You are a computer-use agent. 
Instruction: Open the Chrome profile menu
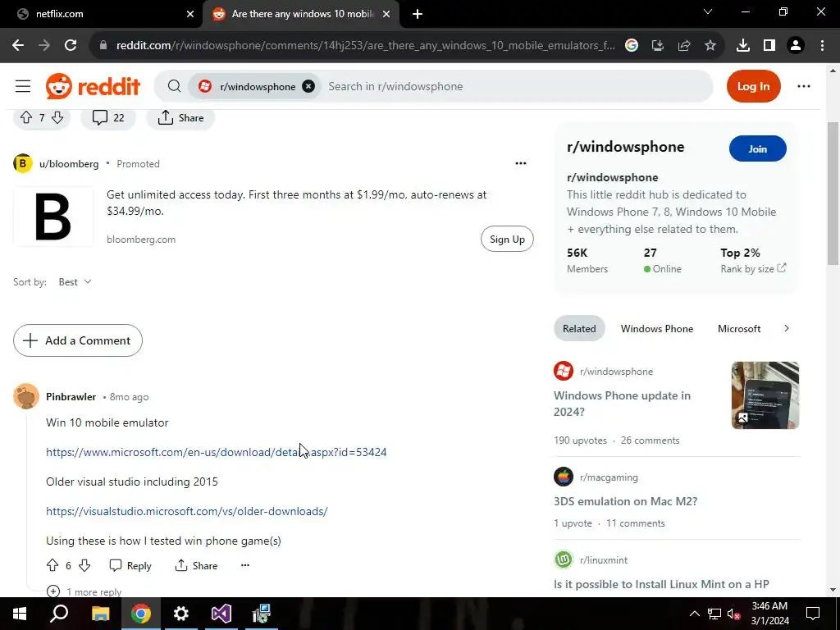pyautogui.click(x=796, y=46)
